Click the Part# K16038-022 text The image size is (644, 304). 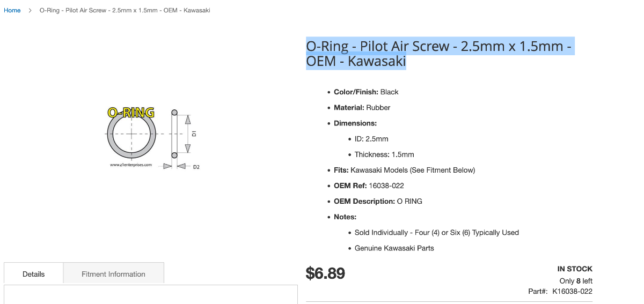(560, 291)
